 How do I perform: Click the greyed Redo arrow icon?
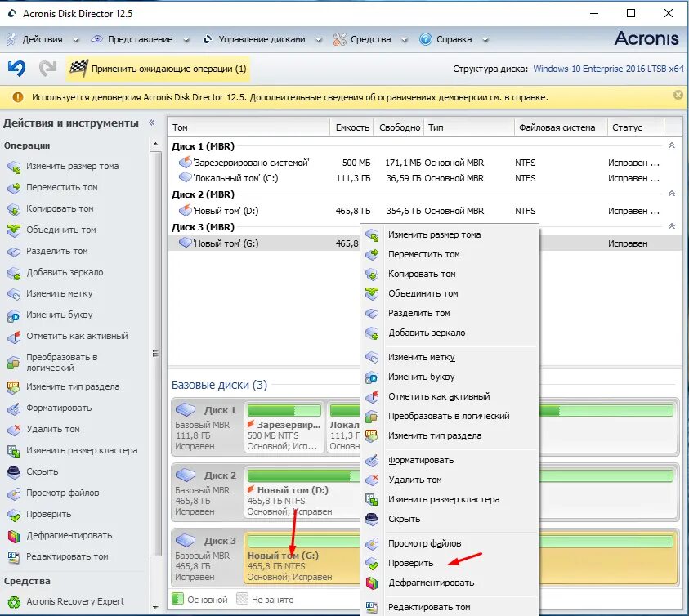click(47, 68)
